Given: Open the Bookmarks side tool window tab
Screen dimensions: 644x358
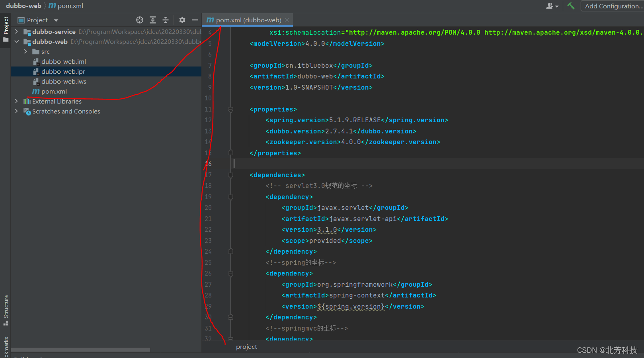Looking at the screenshot, I should click(6, 346).
